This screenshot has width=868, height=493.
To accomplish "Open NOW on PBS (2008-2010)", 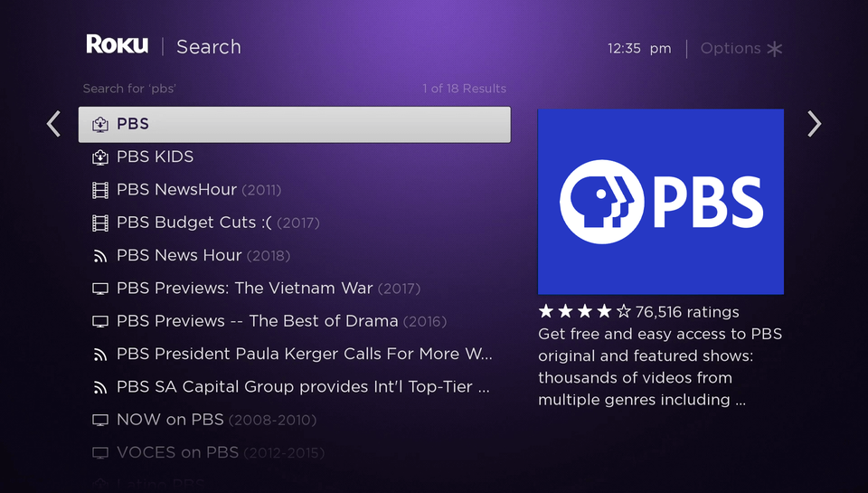I will [x=295, y=420].
